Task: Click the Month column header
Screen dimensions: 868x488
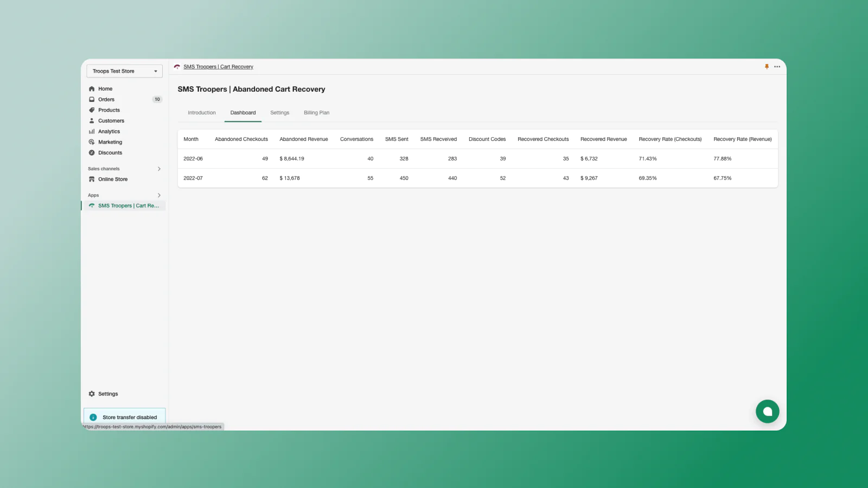Action: point(191,139)
